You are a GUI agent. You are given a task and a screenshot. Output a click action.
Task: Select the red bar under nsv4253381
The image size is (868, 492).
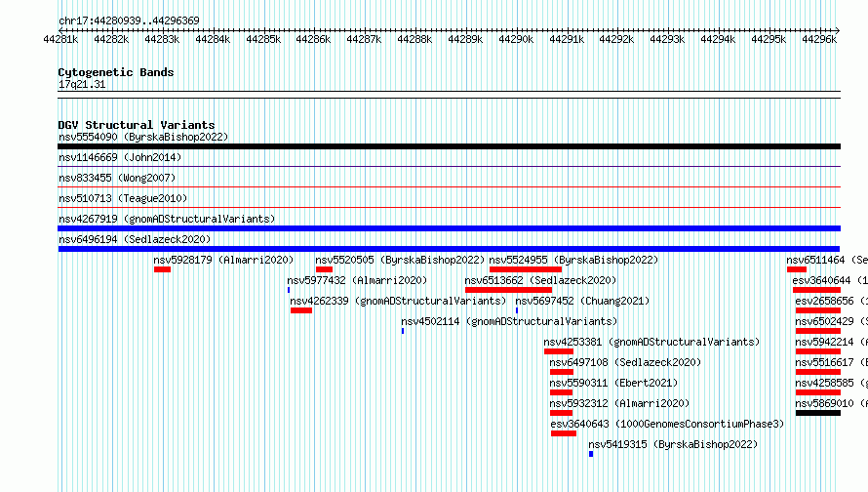(559, 351)
